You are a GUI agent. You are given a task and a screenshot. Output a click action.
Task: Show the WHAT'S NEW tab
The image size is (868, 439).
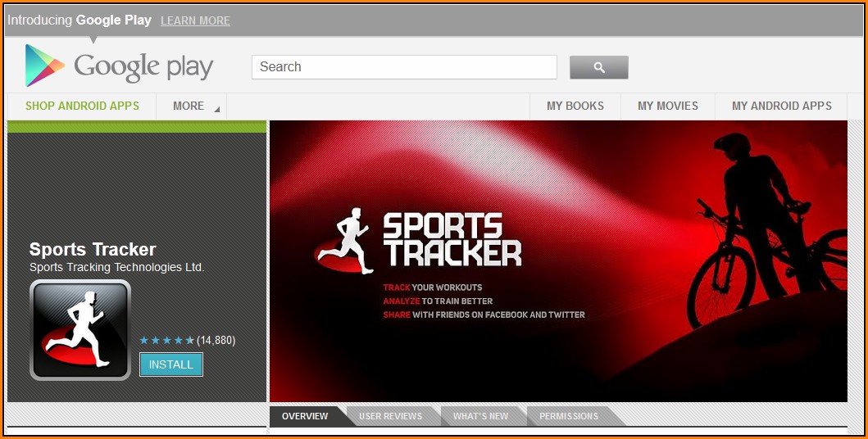(x=480, y=416)
